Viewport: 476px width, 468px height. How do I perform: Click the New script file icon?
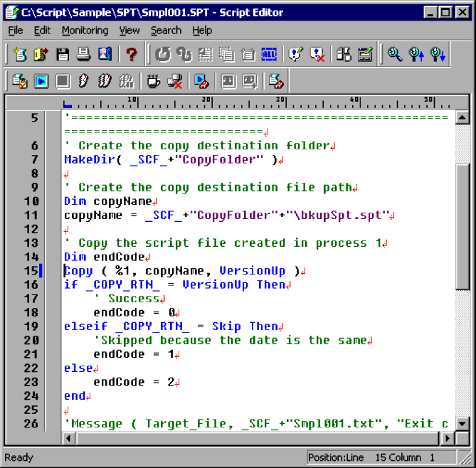pyautogui.click(x=19, y=54)
